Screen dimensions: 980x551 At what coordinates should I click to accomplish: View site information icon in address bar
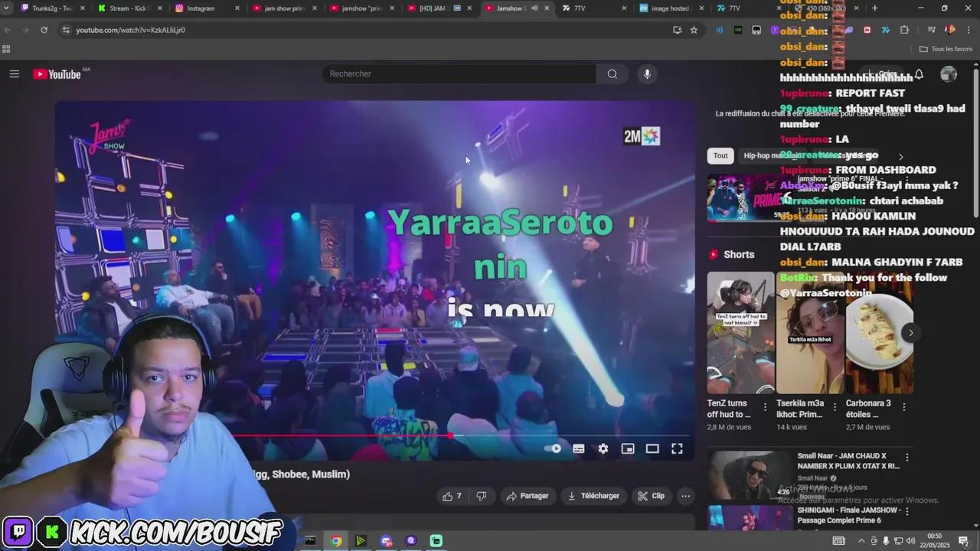[x=66, y=30]
